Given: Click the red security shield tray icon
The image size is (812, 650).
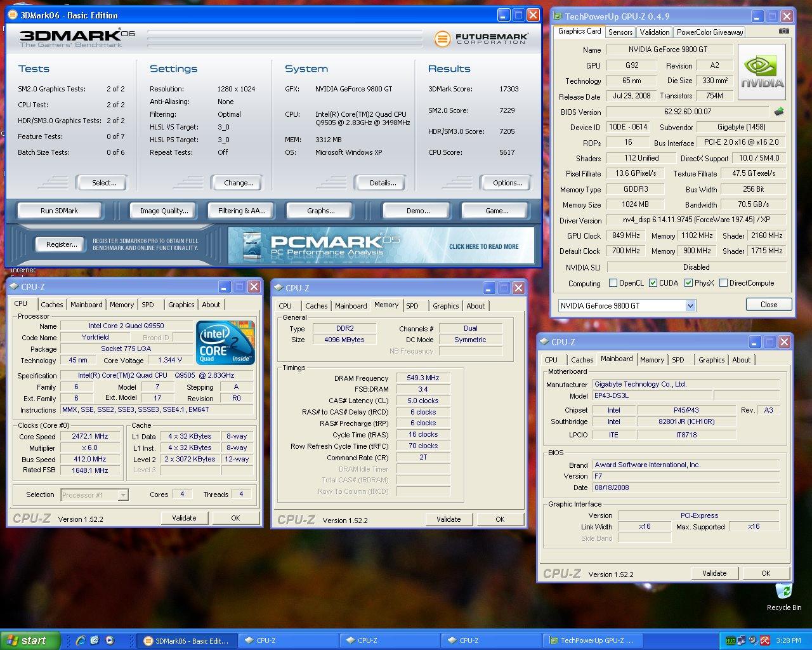Looking at the screenshot, I should point(765,640).
